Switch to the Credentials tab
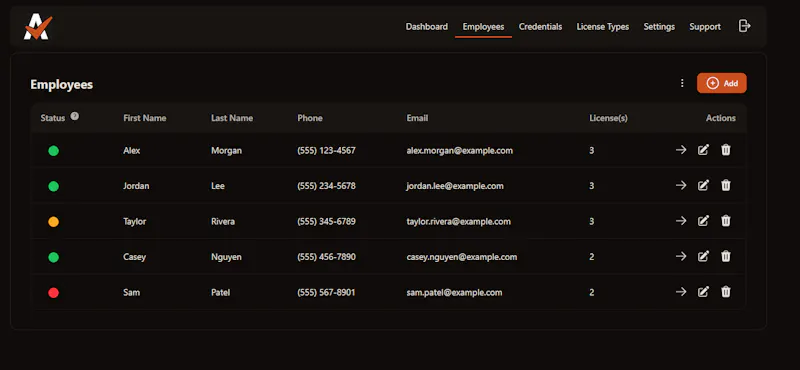800x370 pixels. pyautogui.click(x=540, y=27)
